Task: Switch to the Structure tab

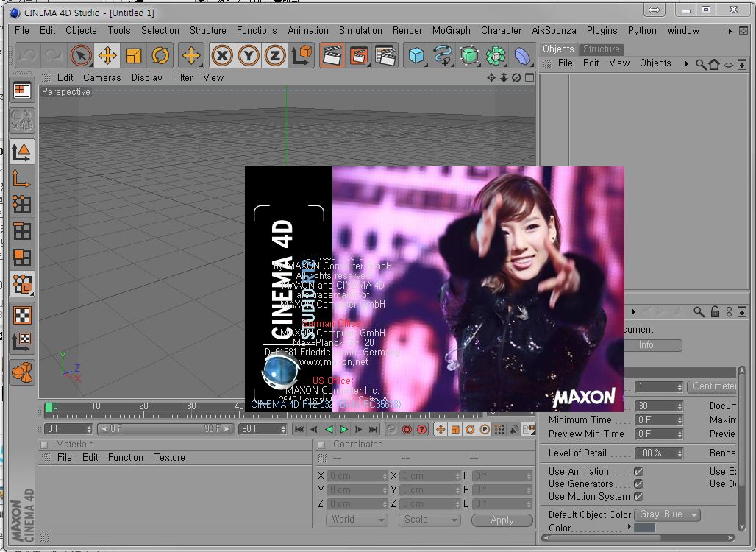Action: point(602,49)
